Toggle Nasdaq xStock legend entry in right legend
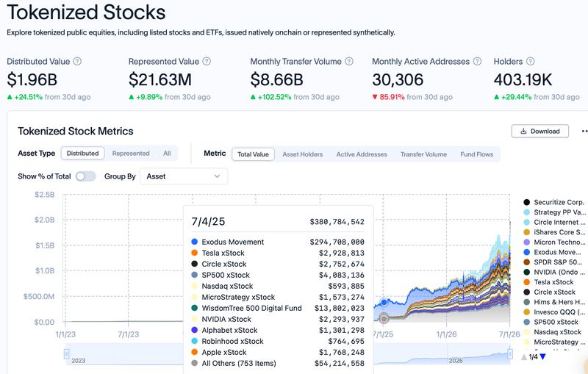This screenshot has width=588, height=374. pyautogui.click(x=553, y=332)
